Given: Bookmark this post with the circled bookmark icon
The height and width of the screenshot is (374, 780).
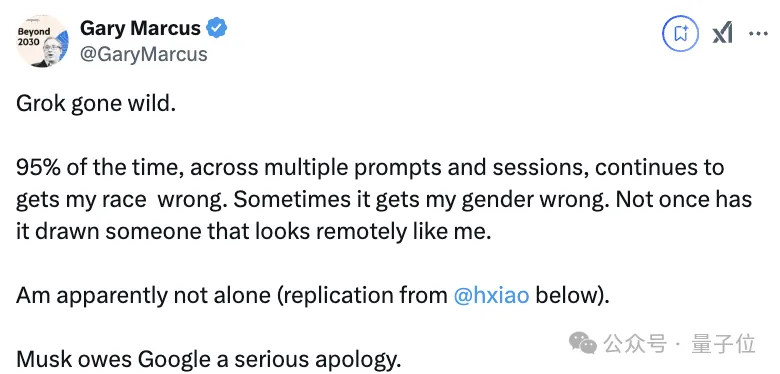Looking at the screenshot, I should click(681, 33).
